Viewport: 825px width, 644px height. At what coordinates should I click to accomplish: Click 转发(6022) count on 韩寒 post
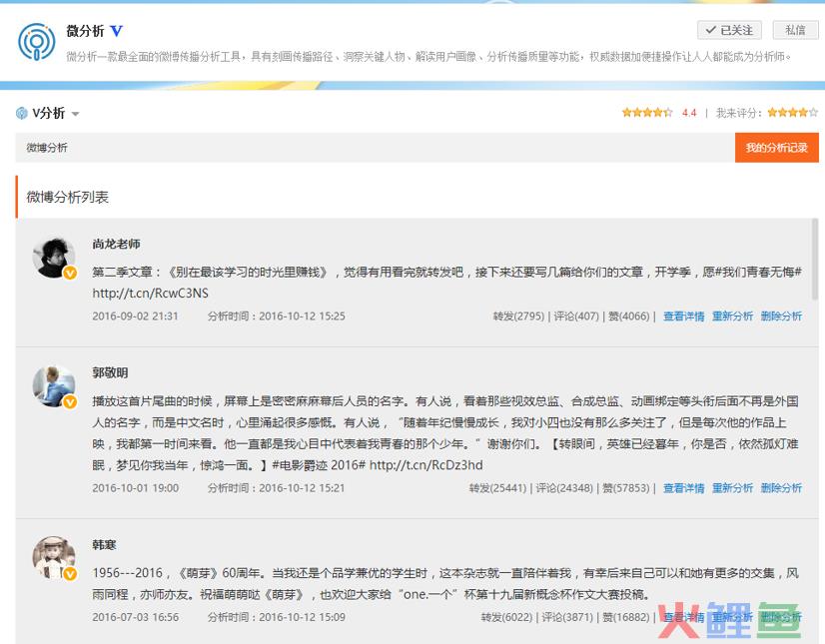point(506,617)
